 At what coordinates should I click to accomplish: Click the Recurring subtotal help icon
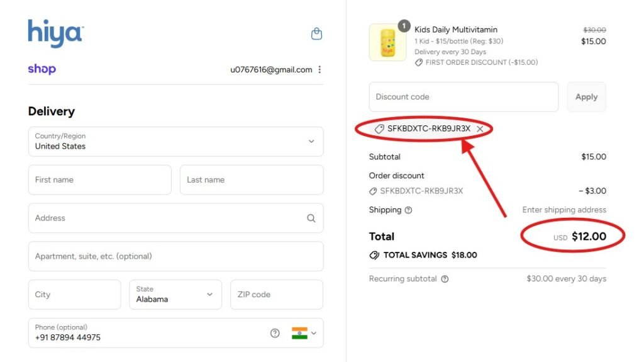click(445, 279)
